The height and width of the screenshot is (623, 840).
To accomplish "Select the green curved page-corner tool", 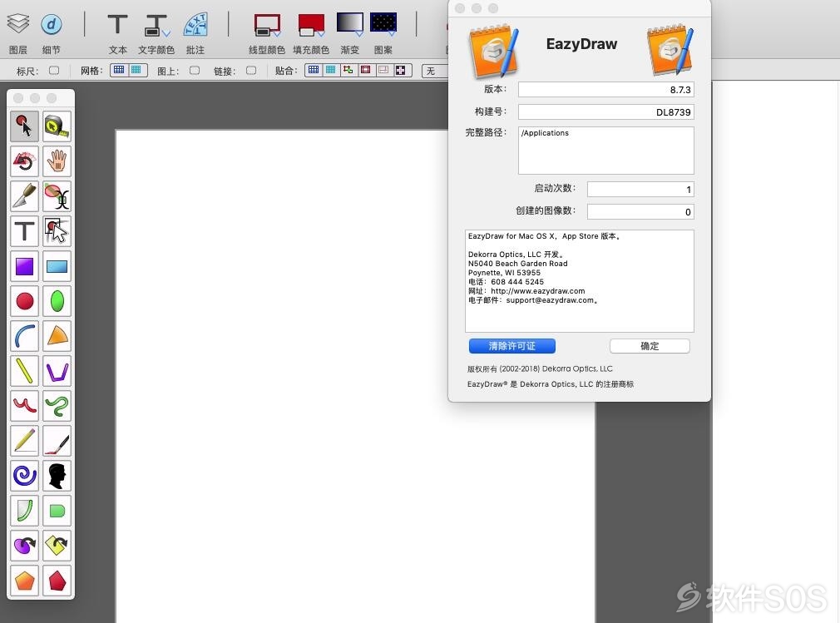I will click(x=24, y=511).
